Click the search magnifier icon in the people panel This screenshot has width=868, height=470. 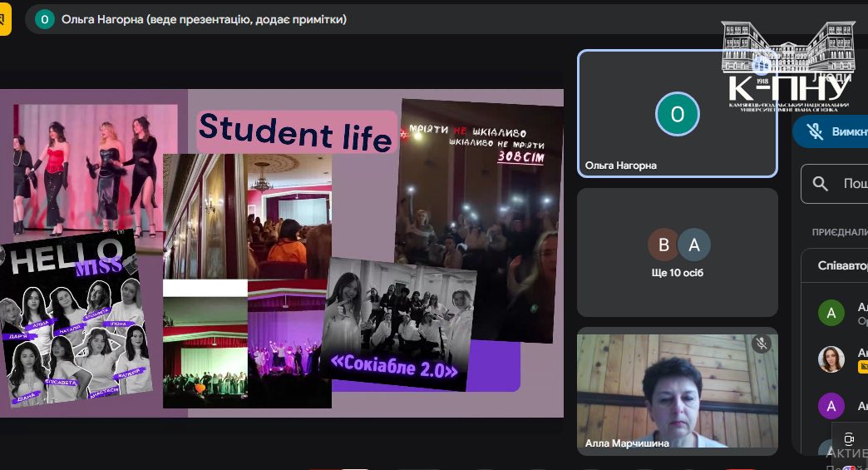pos(821,184)
